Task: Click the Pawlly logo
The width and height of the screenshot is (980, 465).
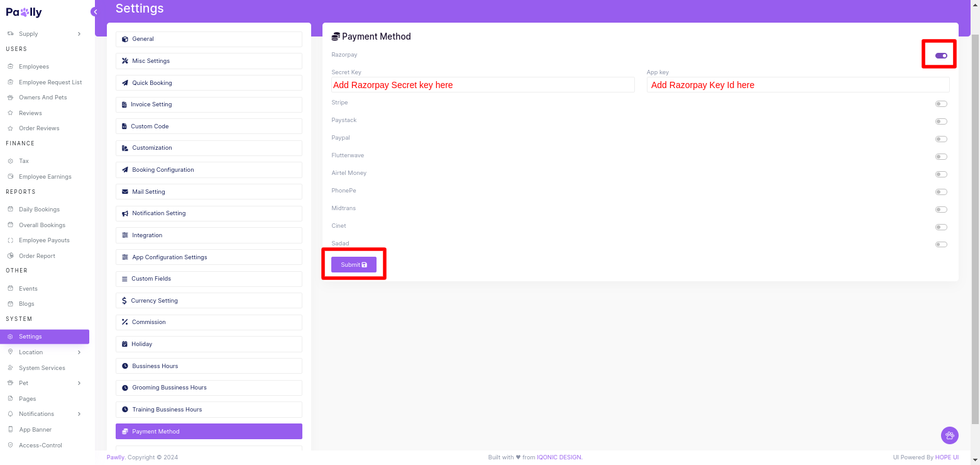Action: point(24,12)
